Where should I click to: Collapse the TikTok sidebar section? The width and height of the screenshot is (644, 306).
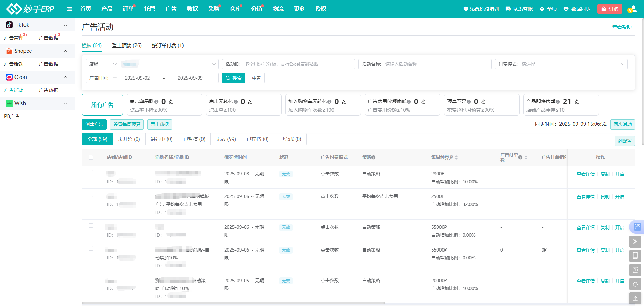click(x=65, y=25)
